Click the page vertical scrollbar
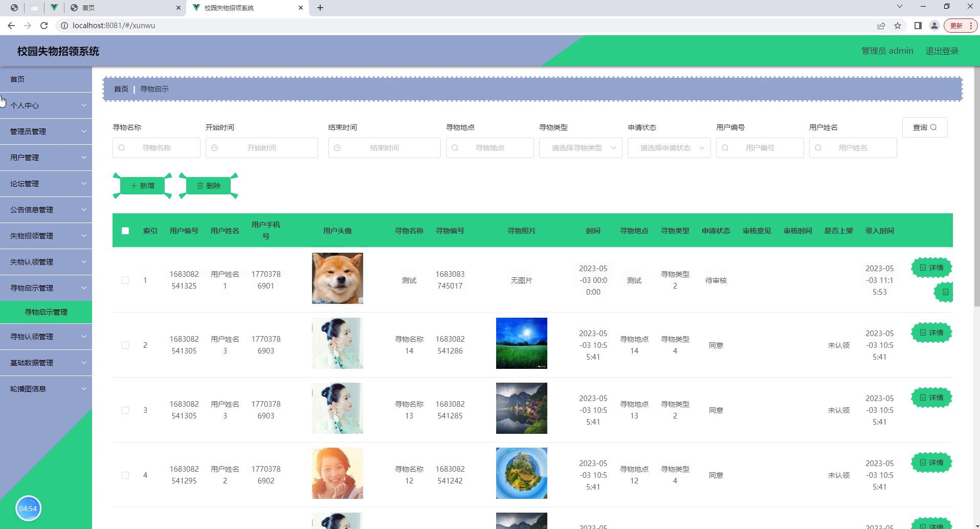 point(976,187)
